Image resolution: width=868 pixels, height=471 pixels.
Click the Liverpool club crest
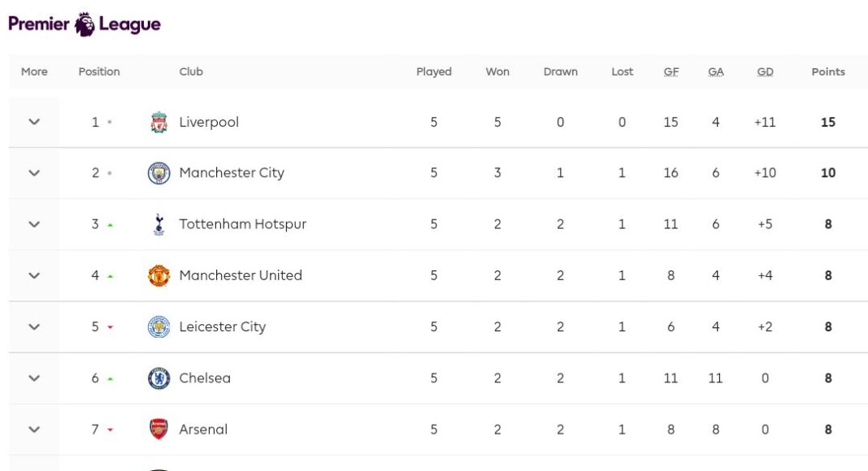pos(158,123)
